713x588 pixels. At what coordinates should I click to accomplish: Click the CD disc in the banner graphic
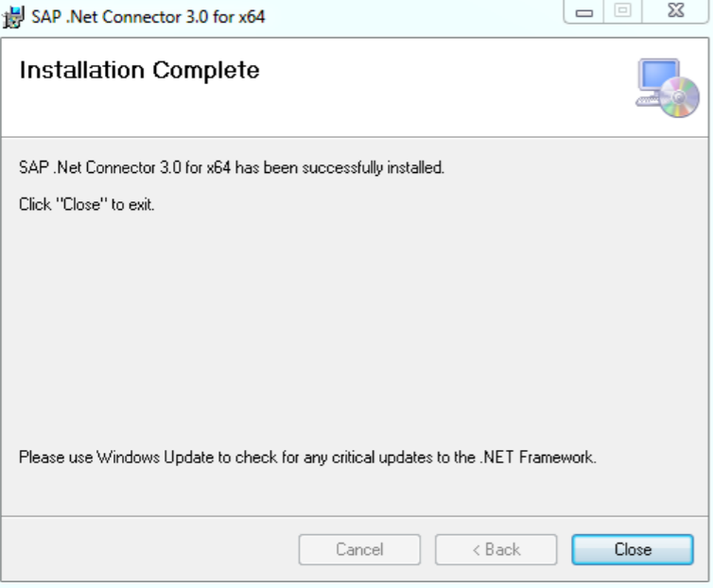tap(681, 97)
